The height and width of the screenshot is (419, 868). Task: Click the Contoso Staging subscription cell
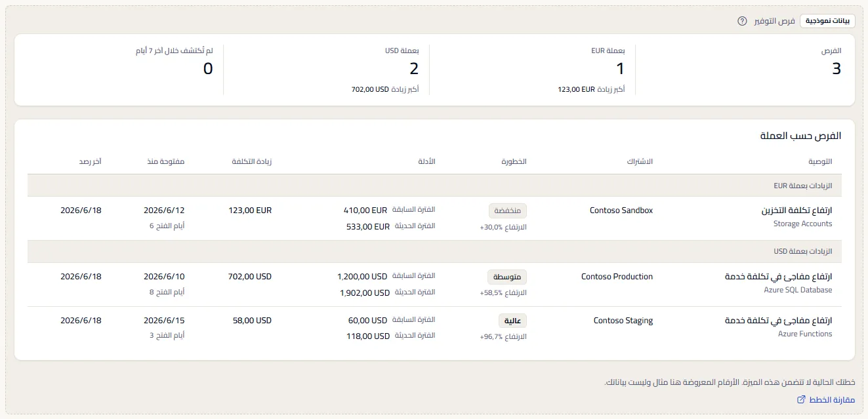623,321
